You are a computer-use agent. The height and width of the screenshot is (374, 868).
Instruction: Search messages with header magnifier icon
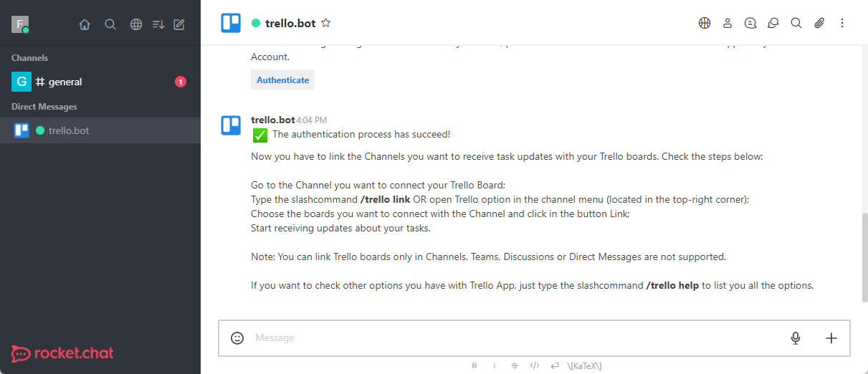[796, 23]
